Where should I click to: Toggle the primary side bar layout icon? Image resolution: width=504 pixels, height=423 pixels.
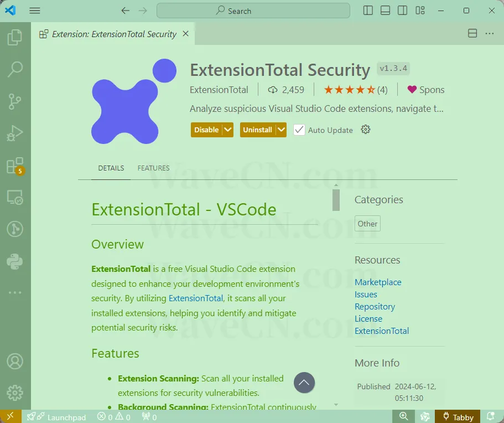[x=368, y=11]
